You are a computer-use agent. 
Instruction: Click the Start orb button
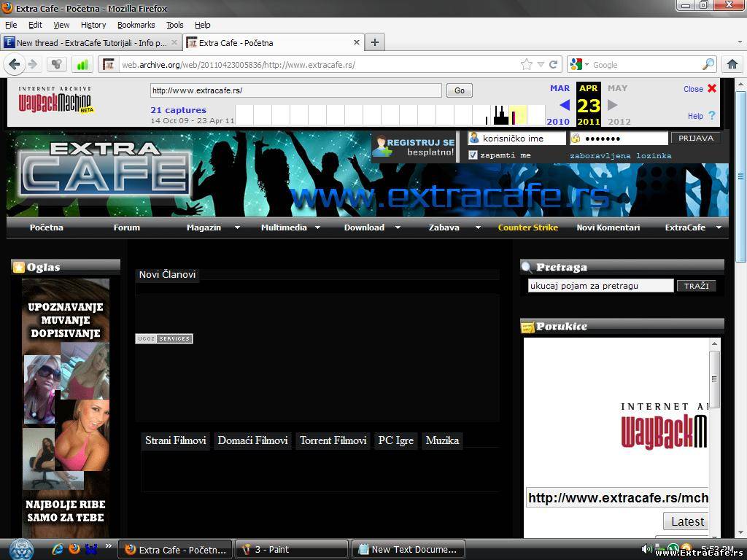[x=21, y=549]
